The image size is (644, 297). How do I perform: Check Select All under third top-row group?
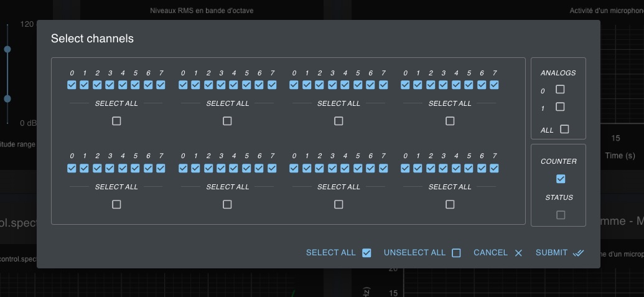(338, 121)
